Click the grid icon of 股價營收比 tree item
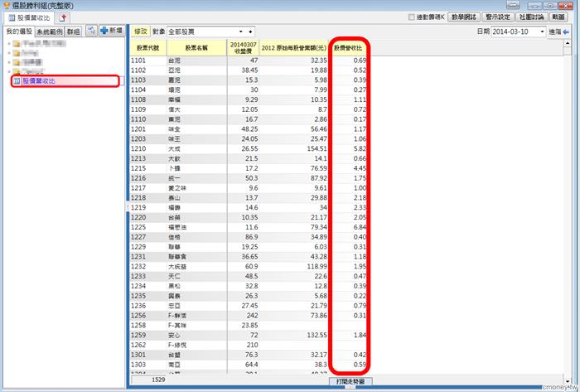580x392 pixels. pyautogui.click(x=17, y=81)
